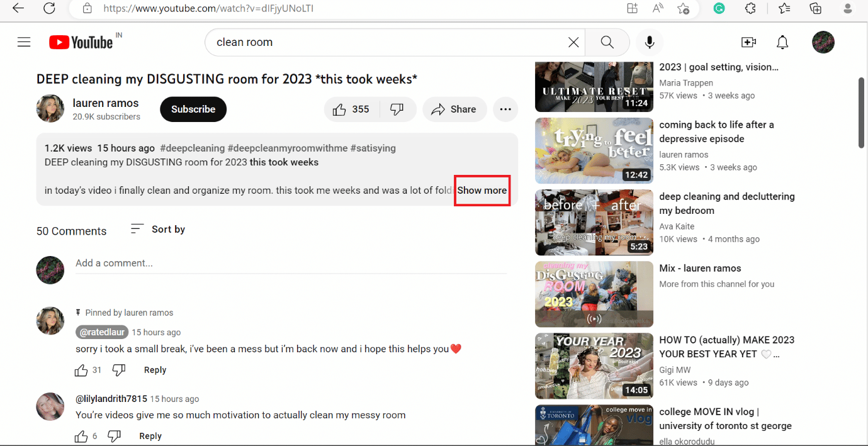Open the account avatar menu
Screen dimensions: 868x446
[823, 42]
